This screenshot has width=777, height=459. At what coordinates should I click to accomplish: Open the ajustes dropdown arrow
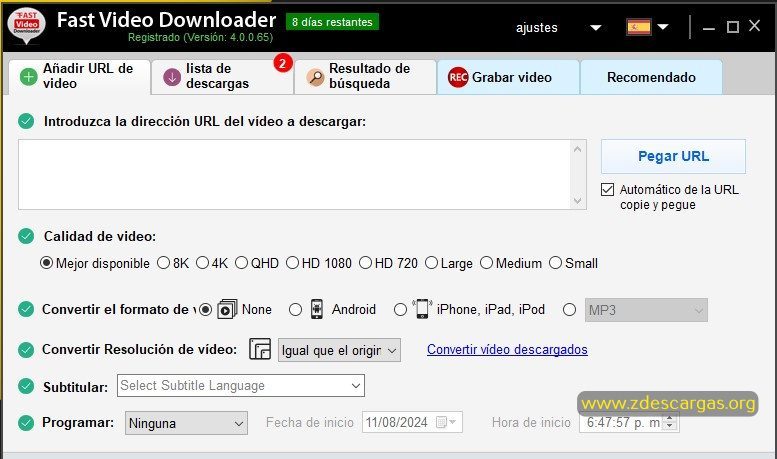tap(596, 28)
